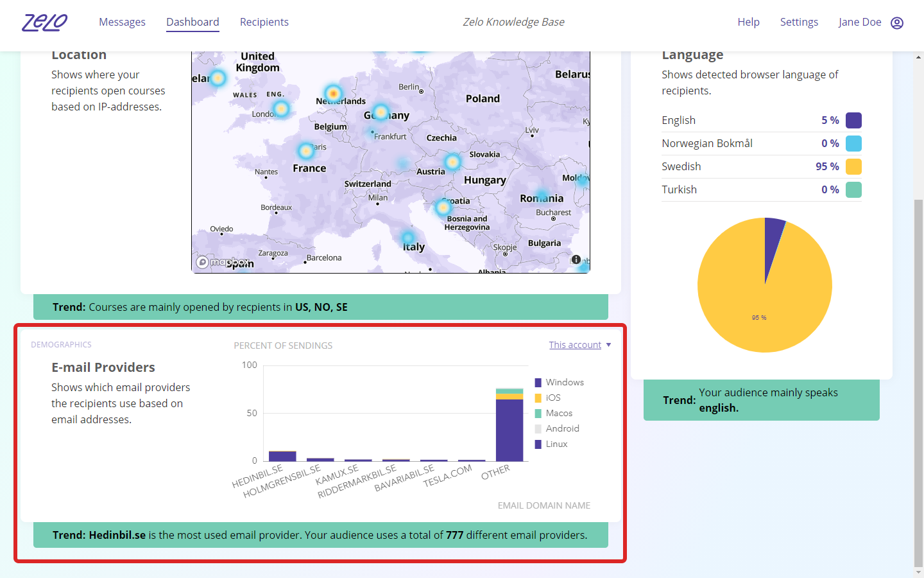Click the English language row

point(762,120)
